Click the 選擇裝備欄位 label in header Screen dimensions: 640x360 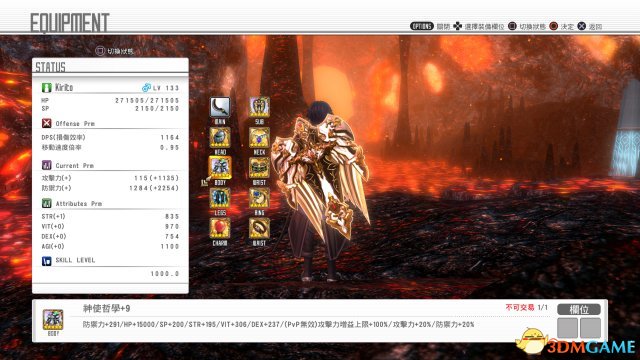pos(484,27)
